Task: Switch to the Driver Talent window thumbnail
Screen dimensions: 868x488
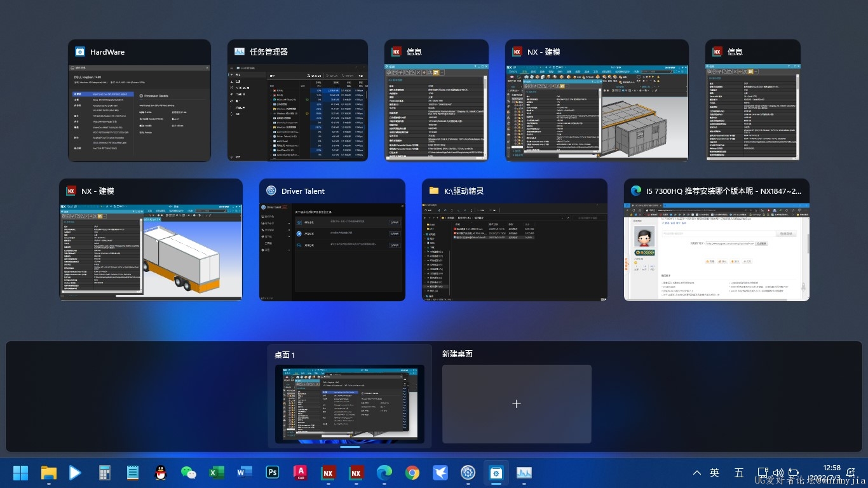Action: click(x=332, y=240)
